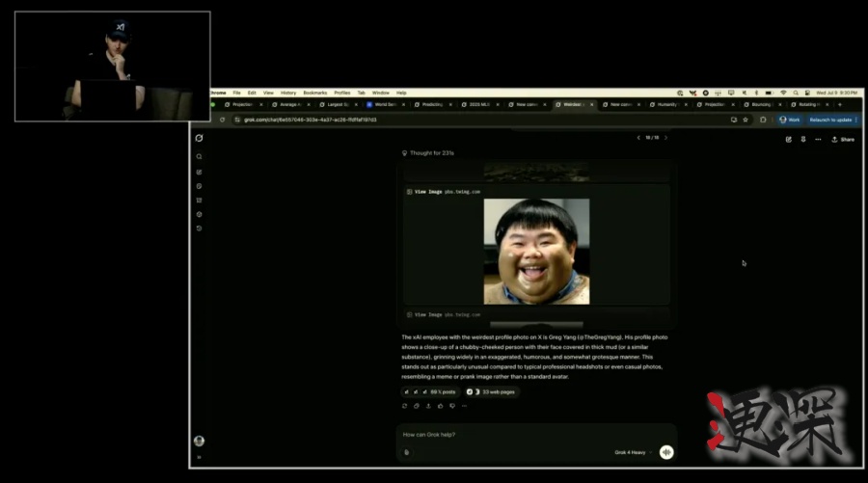Attach a file with the paperclip icon

pyautogui.click(x=407, y=452)
